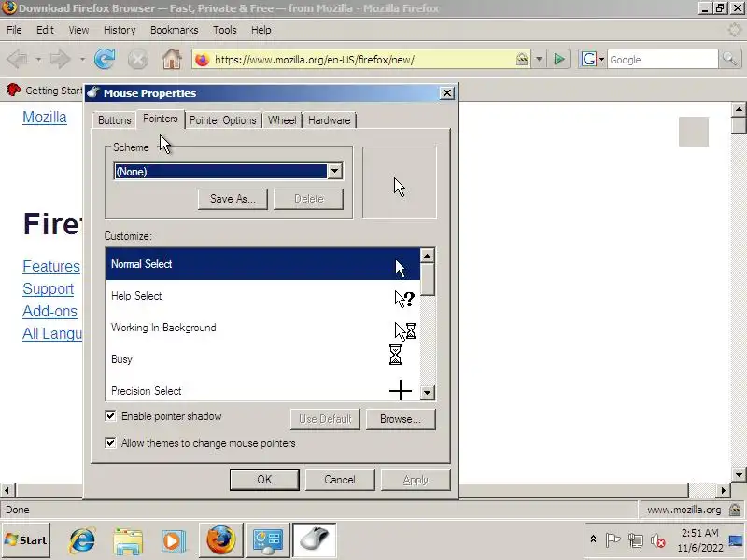This screenshot has width=747, height=560.
Task: Click the Firefox site icon in URL bar
Action: point(203,60)
